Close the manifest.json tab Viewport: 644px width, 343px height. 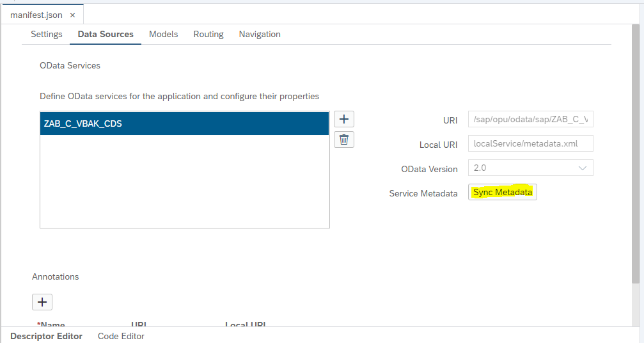coord(72,15)
